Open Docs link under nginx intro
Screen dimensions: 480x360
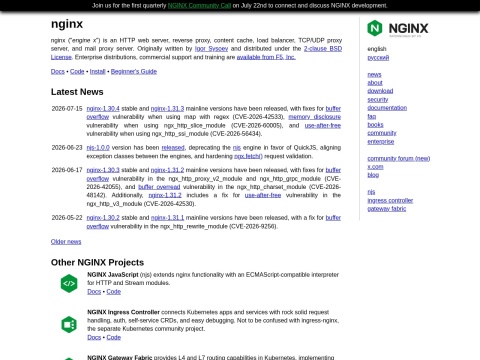(x=58, y=71)
